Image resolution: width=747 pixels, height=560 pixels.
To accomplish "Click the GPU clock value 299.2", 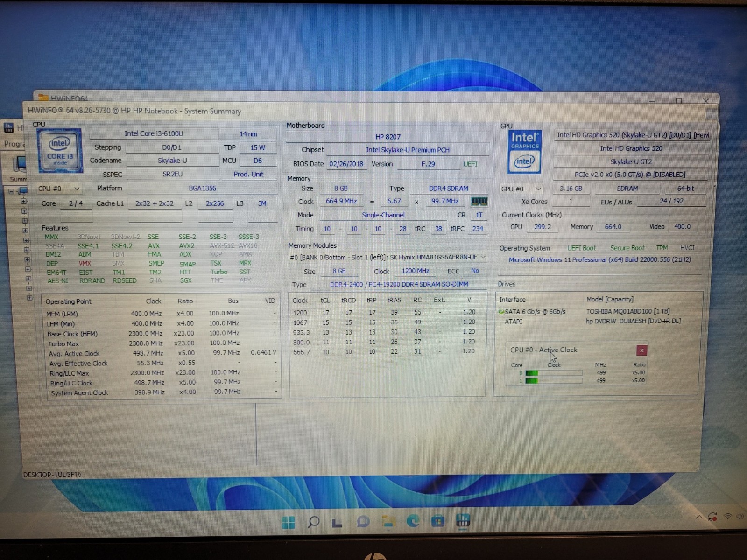I will [x=543, y=227].
